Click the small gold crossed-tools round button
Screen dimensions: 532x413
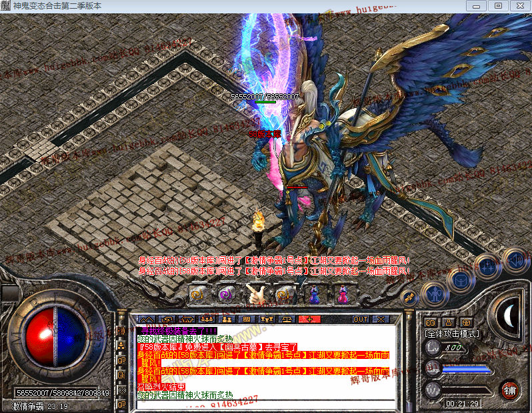pos(409,298)
